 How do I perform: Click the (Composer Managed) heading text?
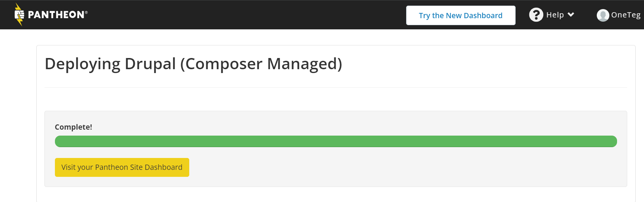pos(261,64)
